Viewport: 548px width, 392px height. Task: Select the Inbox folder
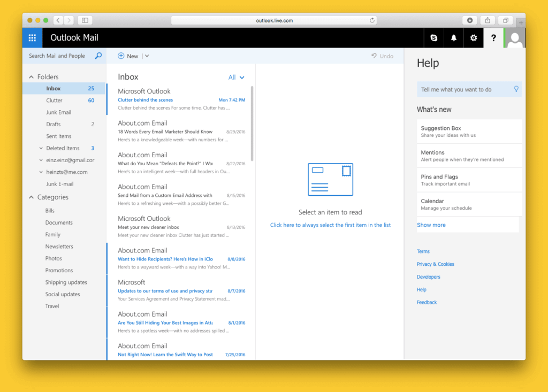[x=64, y=88]
